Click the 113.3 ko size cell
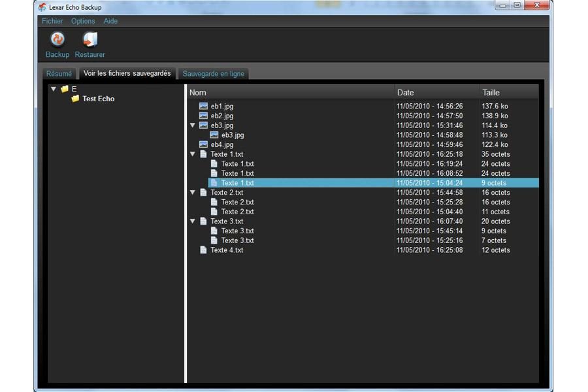The width and height of the screenshot is (588, 392). pos(495,135)
